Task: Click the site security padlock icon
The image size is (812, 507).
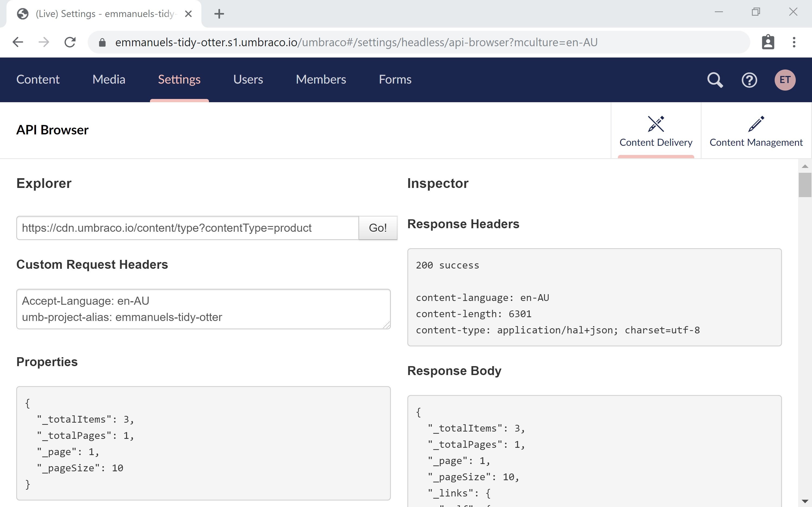Action: [x=102, y=42]
